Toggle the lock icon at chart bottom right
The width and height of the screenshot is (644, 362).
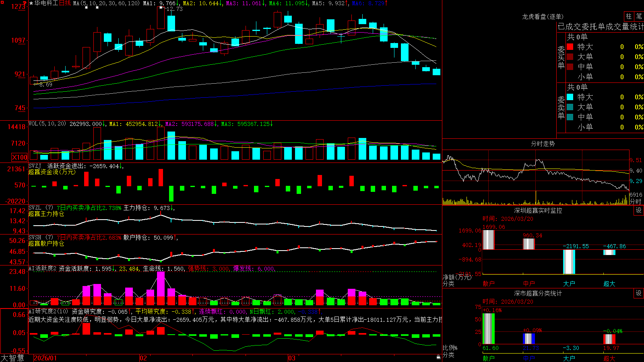point(438,357)
